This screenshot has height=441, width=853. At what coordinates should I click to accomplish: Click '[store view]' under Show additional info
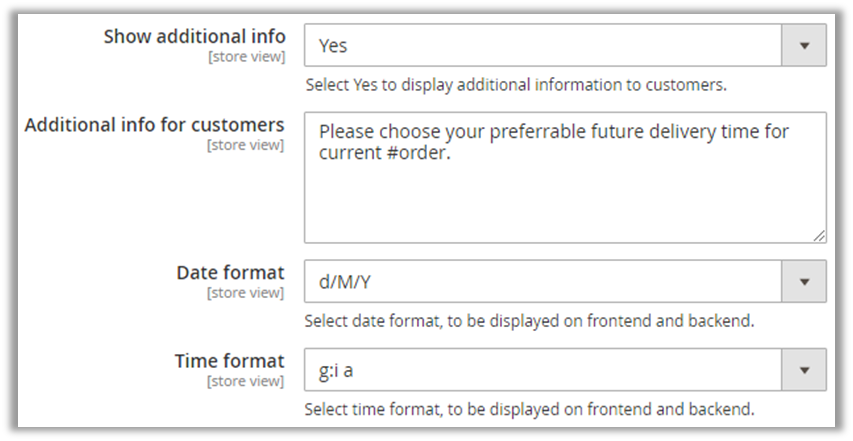[x=245, y=58]
